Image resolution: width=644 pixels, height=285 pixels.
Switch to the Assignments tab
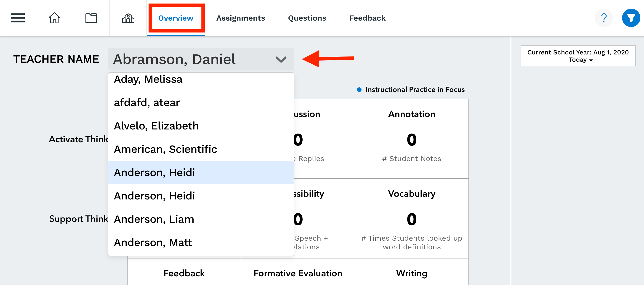click(x=240, y=18)
